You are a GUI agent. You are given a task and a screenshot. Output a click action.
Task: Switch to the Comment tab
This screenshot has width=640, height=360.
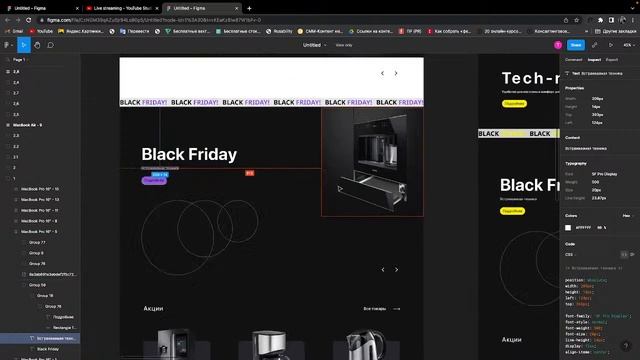573,60
